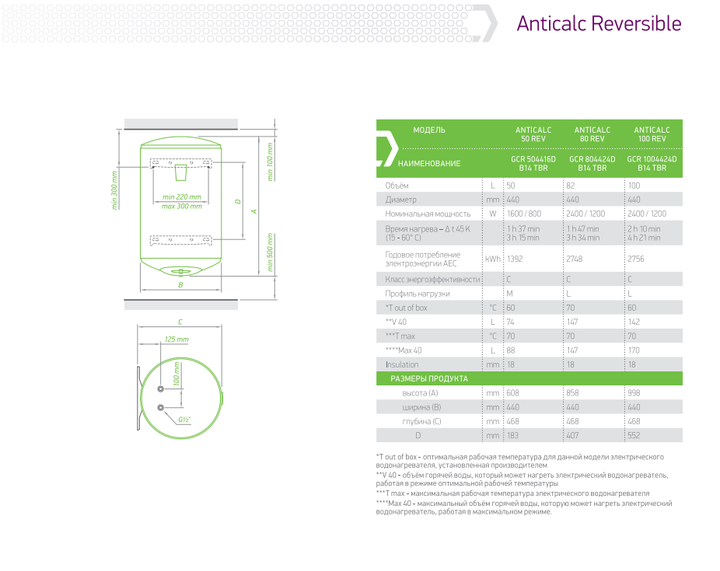720x571 pixels.
Task: Select model code "GCR 804424D B14 TBR"
Action: pos(592,163)
